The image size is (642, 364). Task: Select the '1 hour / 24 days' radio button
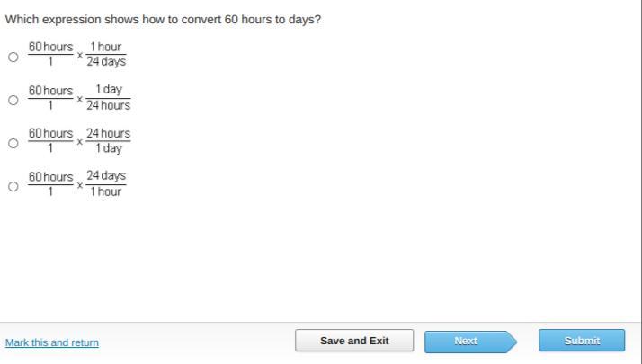[x=13, y=57]
